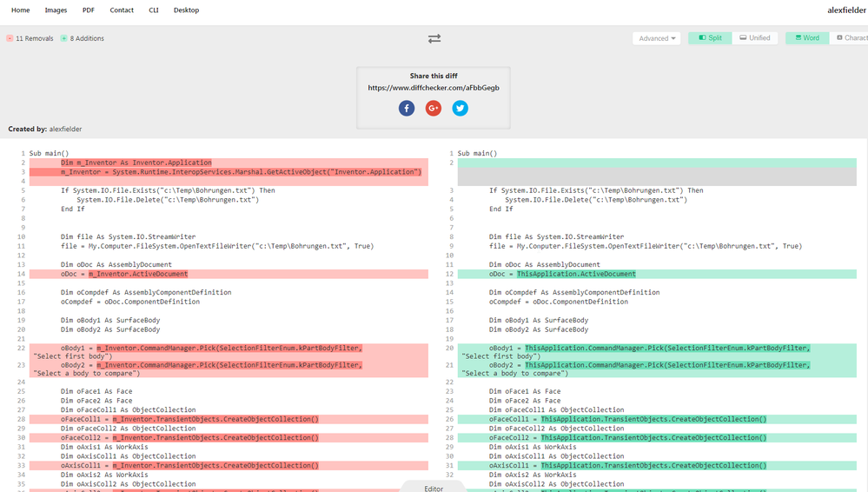Screen dimensions: 868x492
Task: Open the Contact page
Action: [x=122, y=10]
